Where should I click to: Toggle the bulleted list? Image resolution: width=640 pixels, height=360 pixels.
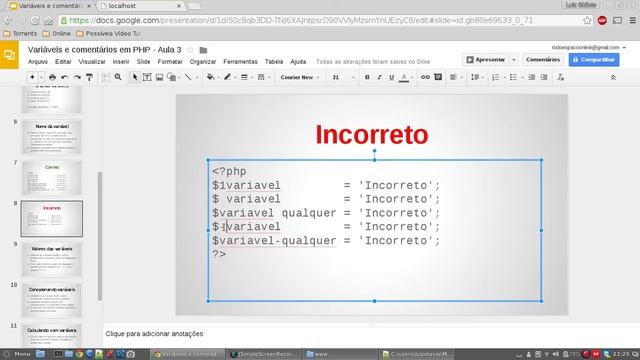tap(513, 77)
